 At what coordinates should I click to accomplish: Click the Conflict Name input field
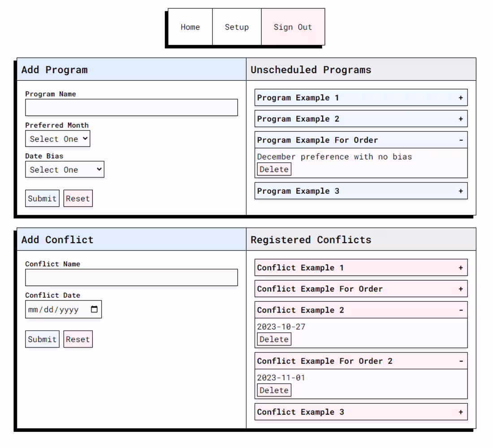tap(131, 277)
